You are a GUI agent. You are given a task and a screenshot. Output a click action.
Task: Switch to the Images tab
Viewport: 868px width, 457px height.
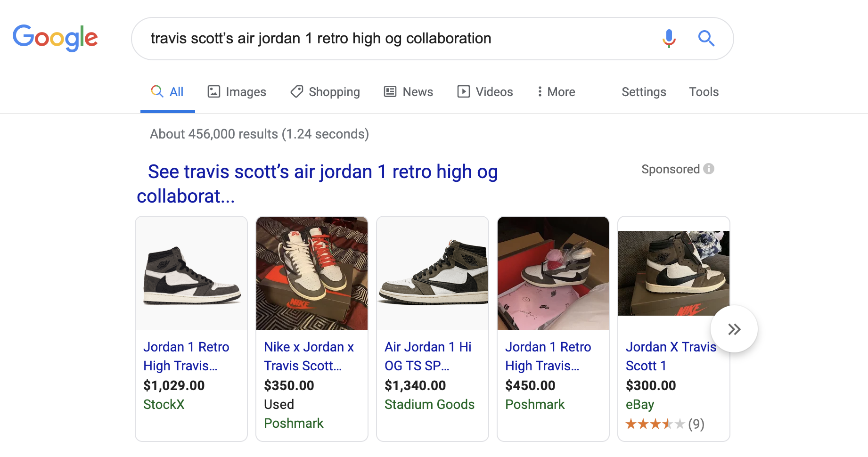pos(237,92)
